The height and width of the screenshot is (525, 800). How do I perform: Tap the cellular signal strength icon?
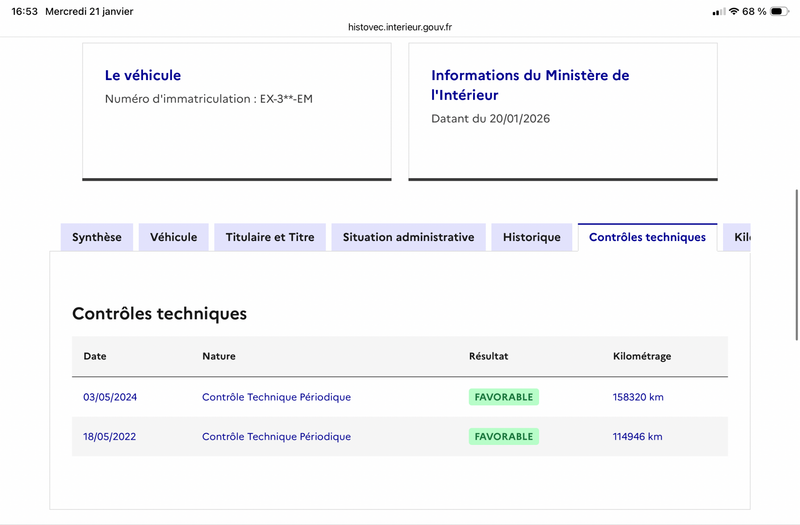(718, 11)
